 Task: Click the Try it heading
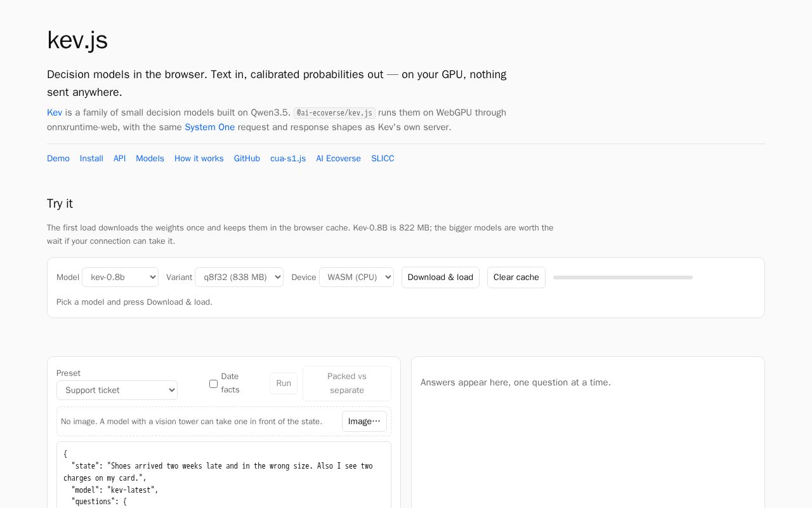tap(60, 204)
